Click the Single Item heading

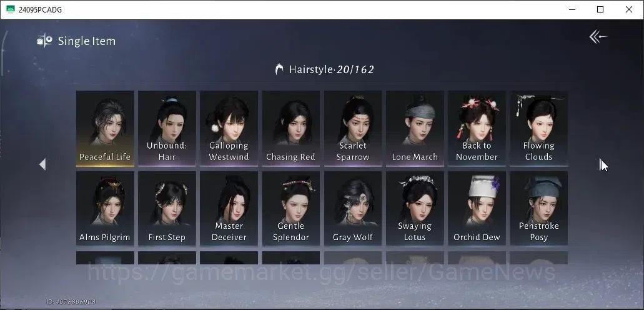pyautogui.click(x=87, y=41)
